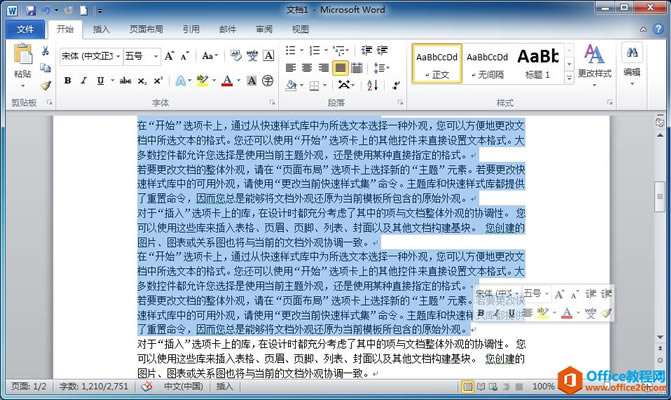Click the Cut scissors icon
The width and height of the screenshot is (671, 400).
[x=45, y=51]
